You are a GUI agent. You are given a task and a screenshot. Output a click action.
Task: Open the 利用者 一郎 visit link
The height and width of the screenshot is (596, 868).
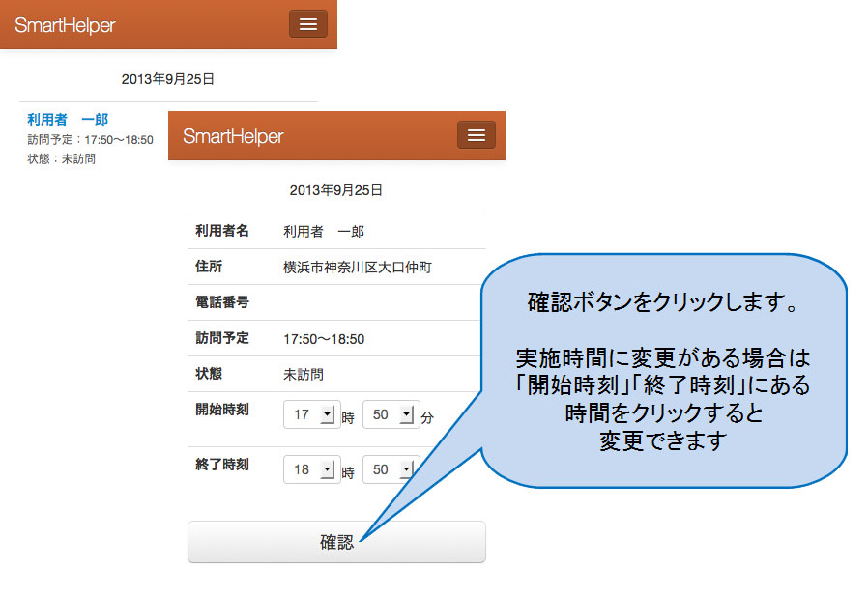tap(68, 119)
